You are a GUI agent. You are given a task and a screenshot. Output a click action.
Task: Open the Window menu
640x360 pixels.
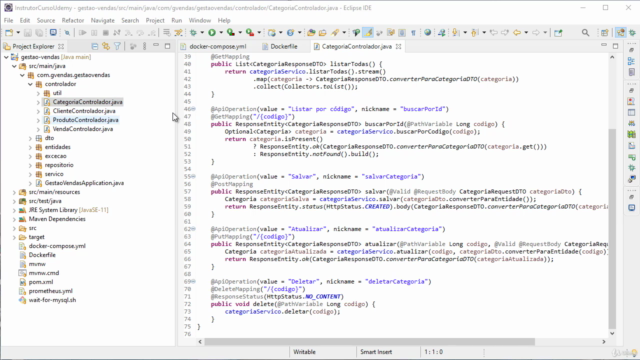click(200, 20)
